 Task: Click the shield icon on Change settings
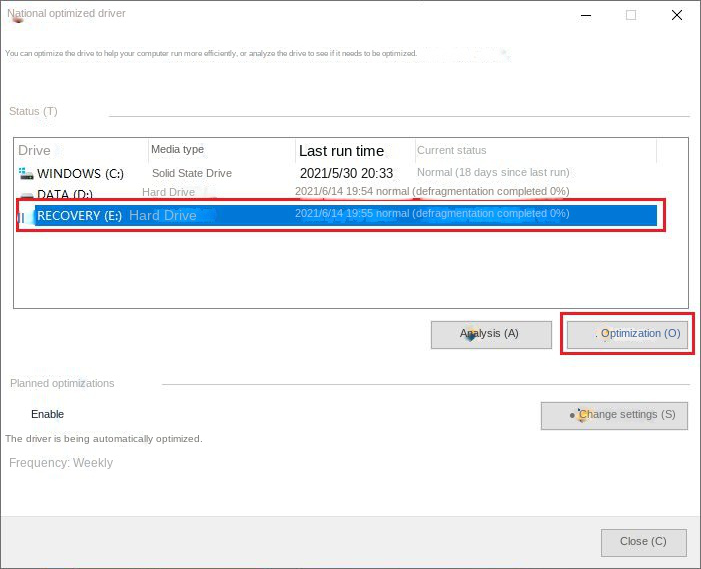click(583, 415)
